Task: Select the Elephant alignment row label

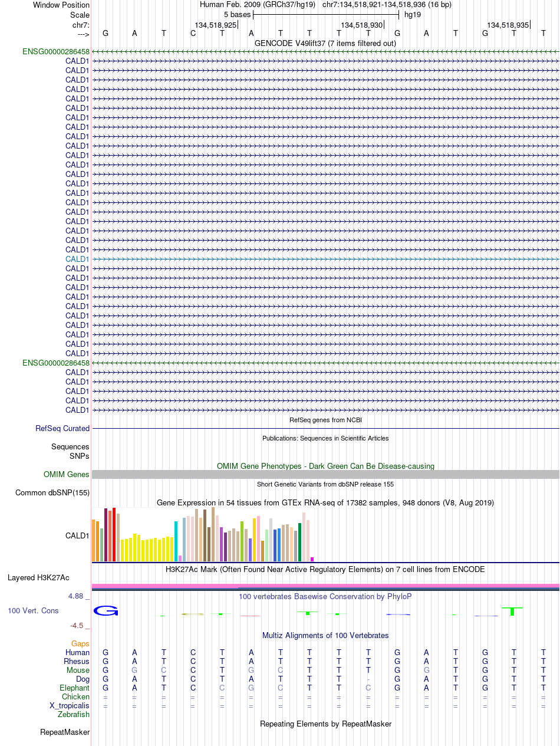Action: tap(75, 688)
